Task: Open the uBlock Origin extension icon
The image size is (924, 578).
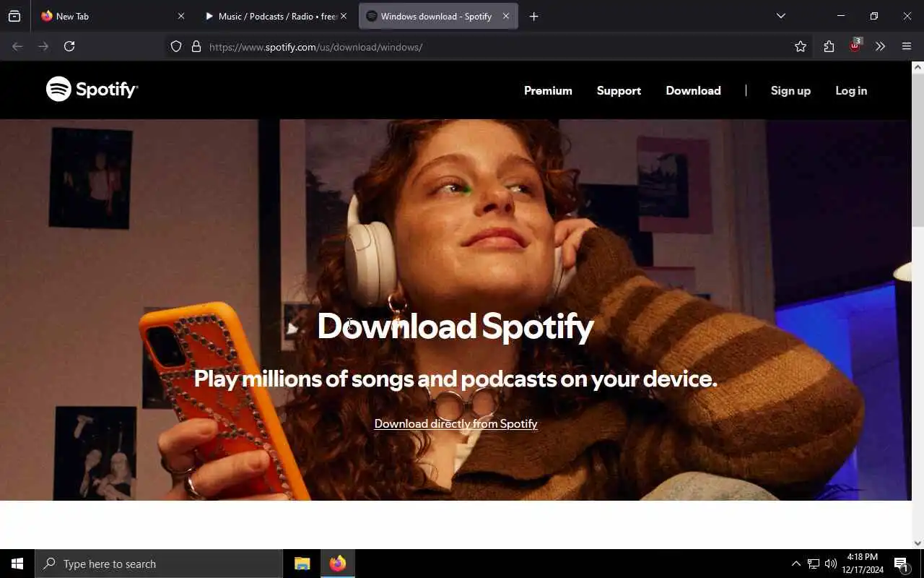Action: [855, 46]
